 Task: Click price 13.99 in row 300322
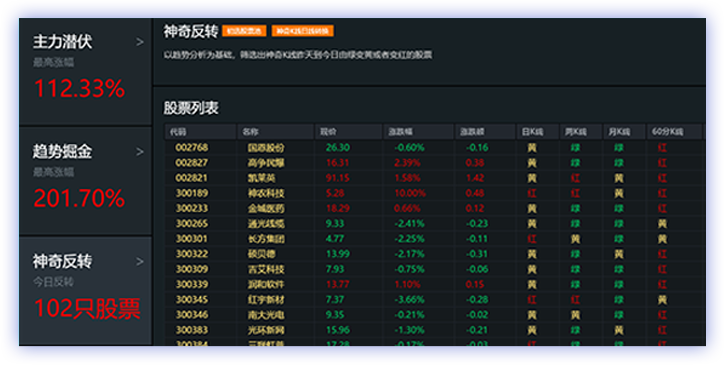pos(338,254)
